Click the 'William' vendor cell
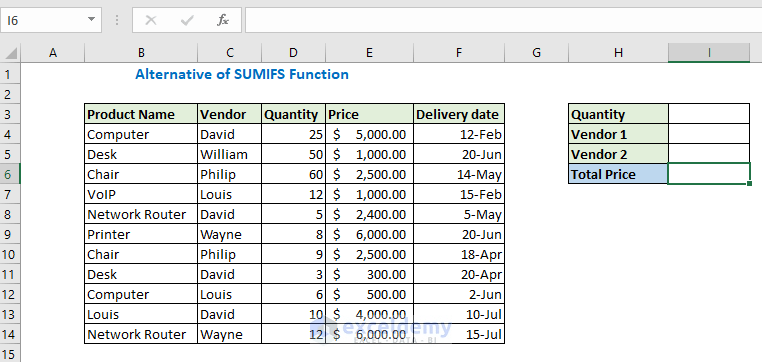 pyautogui.click(x=229, y=154)
